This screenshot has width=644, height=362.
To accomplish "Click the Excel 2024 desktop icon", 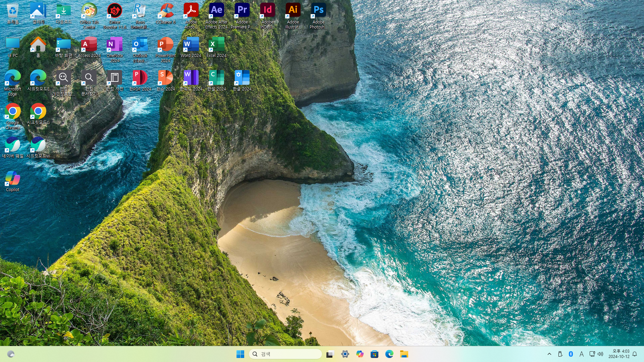I will [216, 44].
